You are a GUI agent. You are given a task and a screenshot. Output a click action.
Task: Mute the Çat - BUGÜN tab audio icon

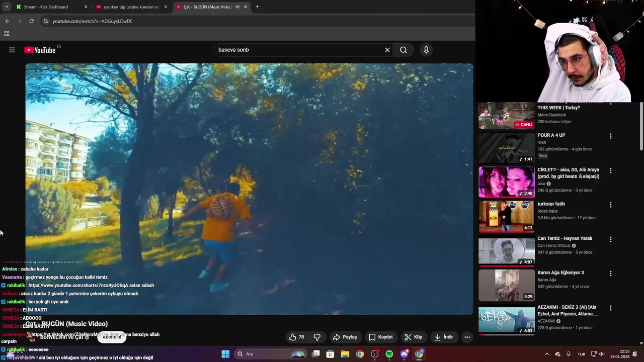point(237,7)
